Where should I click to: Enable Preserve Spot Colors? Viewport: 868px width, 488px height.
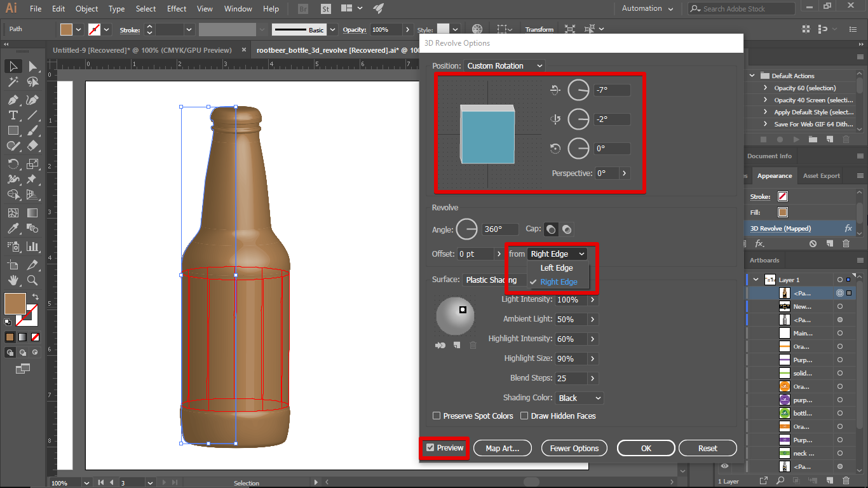(x=437, y=416)
